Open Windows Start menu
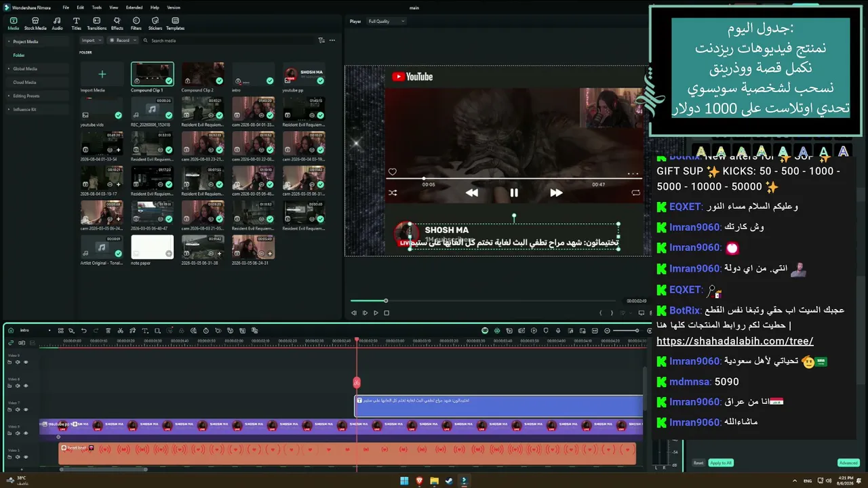This screenshot has width=868, height=488. tap(404, 481)
